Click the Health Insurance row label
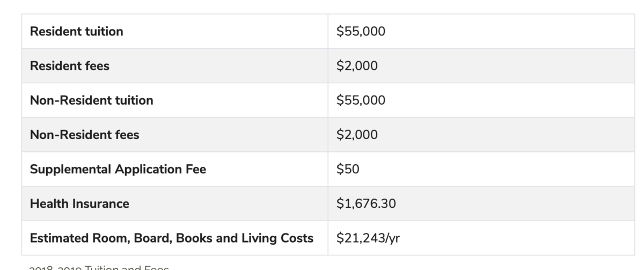Image resolution: width=644 pixels, height=270 pixels. point(79,203)
